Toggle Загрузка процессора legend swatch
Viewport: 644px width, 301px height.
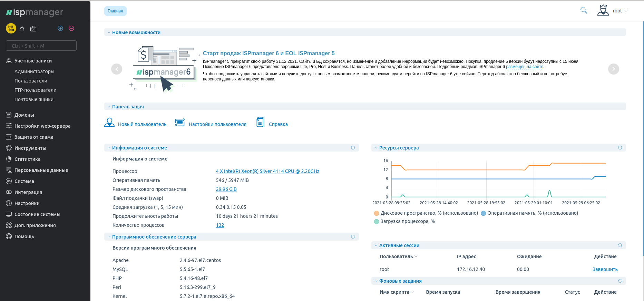(x=377, y=222)
